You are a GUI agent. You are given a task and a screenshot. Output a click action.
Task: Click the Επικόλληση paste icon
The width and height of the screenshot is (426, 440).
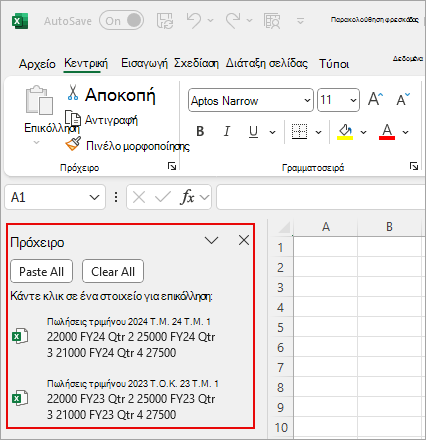click(39, 100)
